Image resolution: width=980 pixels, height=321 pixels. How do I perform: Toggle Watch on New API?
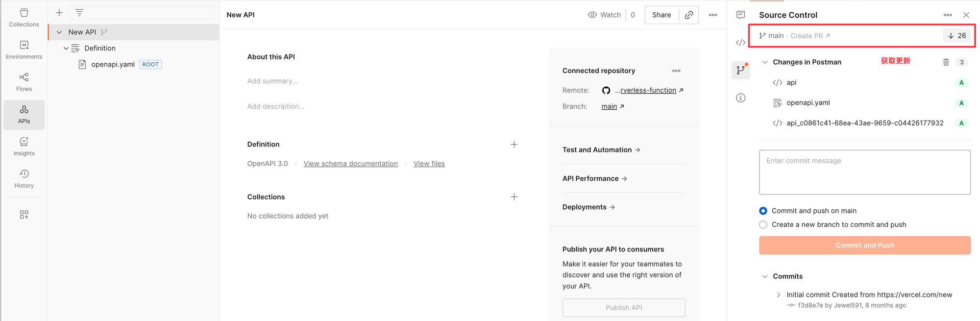pos(604,15)
